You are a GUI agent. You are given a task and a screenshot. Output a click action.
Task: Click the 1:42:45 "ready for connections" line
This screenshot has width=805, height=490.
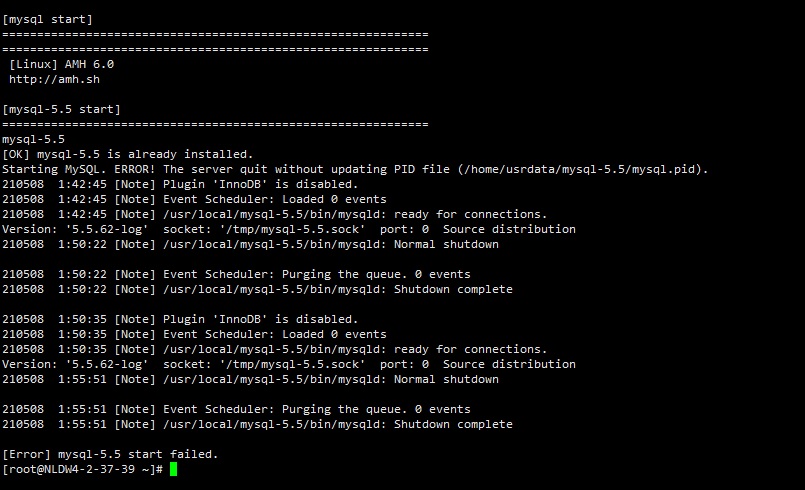pos(274,214)
